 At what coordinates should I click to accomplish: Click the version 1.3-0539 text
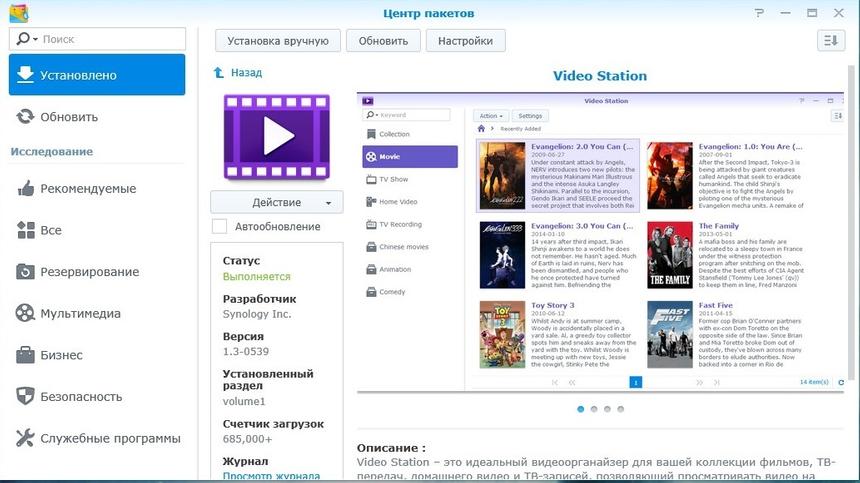tap(246, 351)
